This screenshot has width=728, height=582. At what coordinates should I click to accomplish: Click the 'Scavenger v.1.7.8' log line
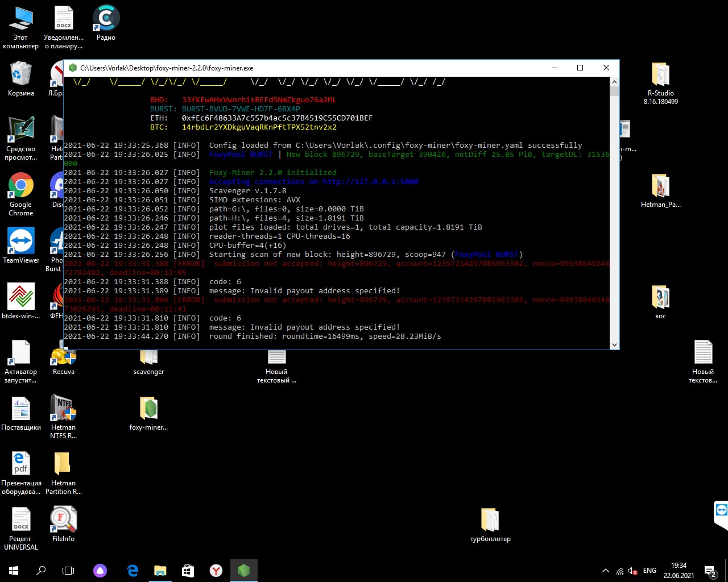(248, 191)
